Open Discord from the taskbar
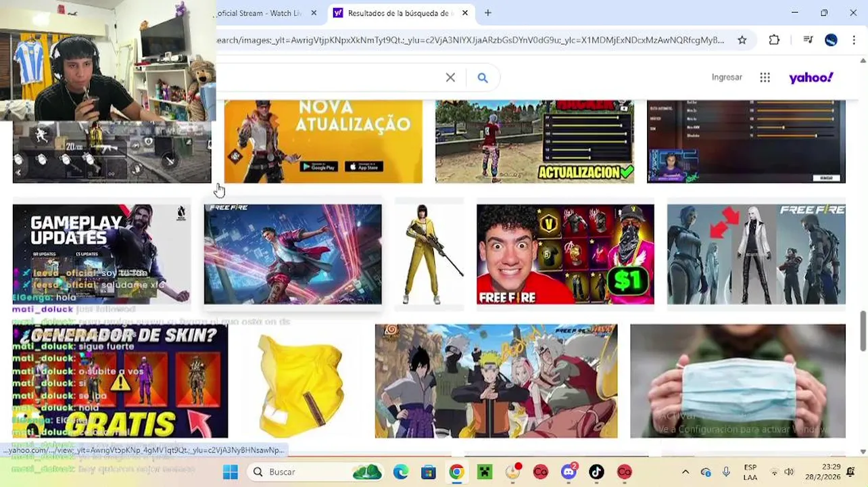This screenshot has height=487, width=868. pos(569,472)
